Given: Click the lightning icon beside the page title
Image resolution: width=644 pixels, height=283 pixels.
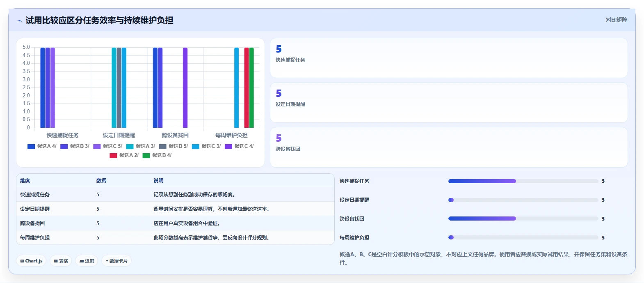Looking at the screenshot, I should (x=19, y=21).
